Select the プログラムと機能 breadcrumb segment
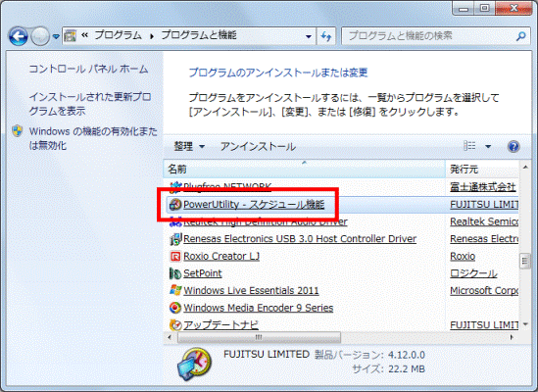 (x=199, y=35)
